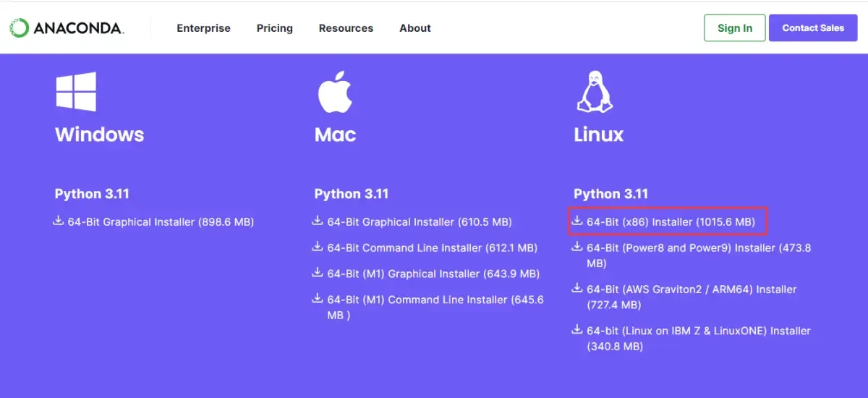The width and height of the screenshot is (868, 398).
Task: Click download icon beside Linux x86 installer
Action: point(577,221)
